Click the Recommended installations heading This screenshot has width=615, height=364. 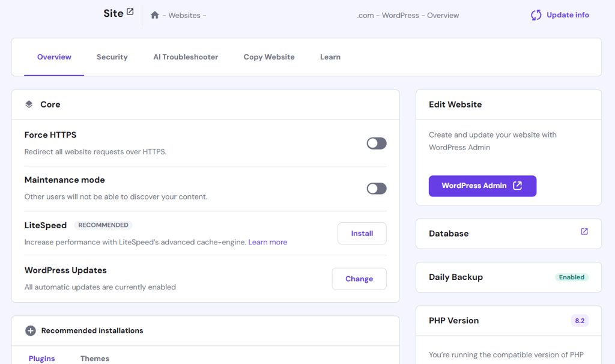point(92,330)
